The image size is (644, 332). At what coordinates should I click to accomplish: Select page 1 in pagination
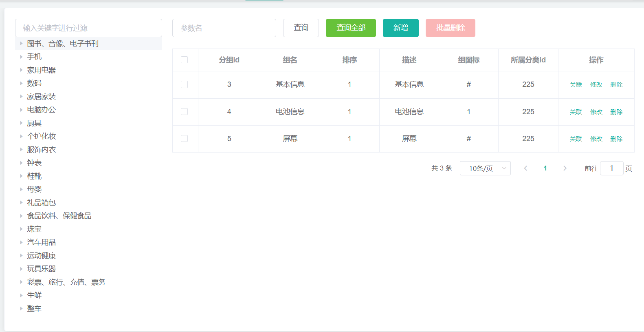pyautogui.click(x=545, y=168)
